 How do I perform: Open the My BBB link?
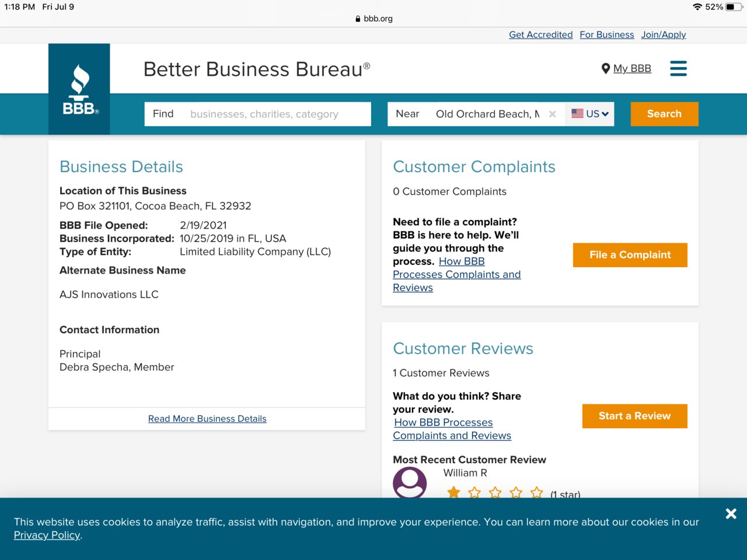[x=632, y=68]
